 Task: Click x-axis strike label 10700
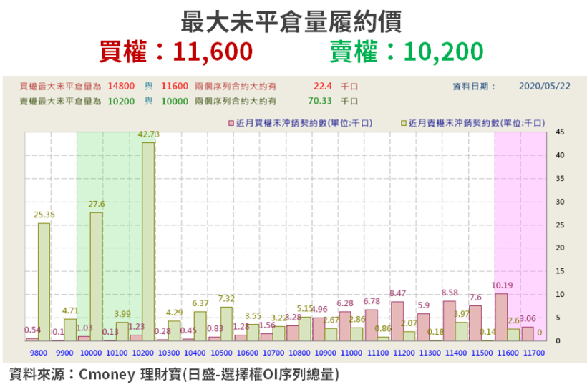(273, 353)
